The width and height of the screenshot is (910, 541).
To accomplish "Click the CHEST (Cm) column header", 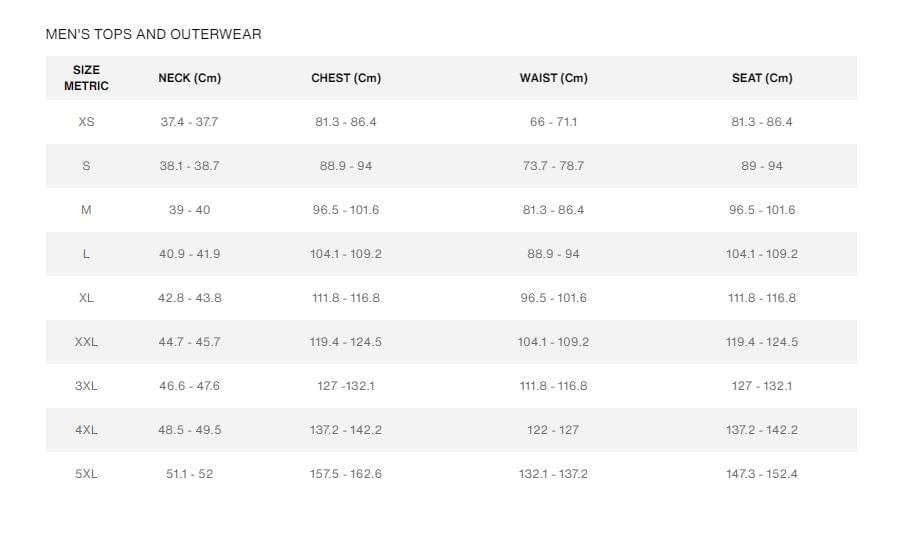I will click(346, 78).
